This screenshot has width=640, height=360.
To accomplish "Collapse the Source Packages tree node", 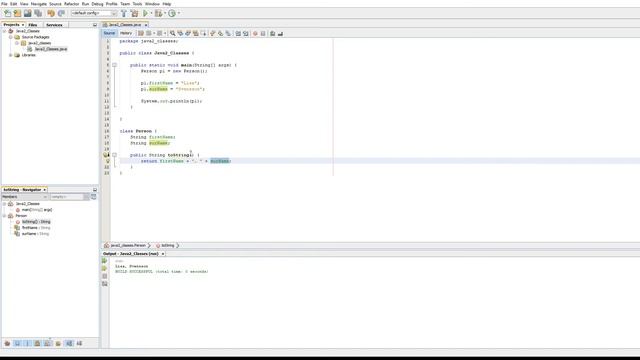I will (x=11, y=37).
